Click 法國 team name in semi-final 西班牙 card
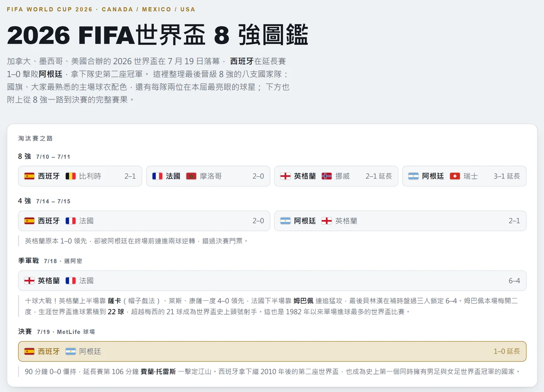Image resolution: width=544 pixels, height=392 pixels. point(86,221)
